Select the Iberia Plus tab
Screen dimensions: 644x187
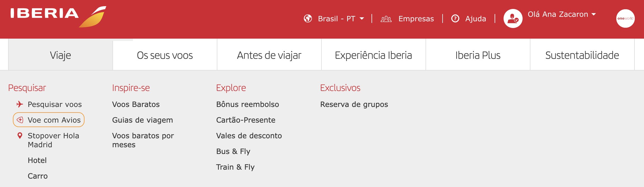tap(478, 55)
